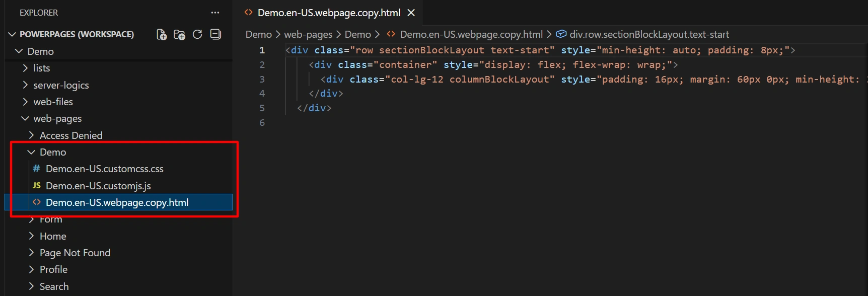Click the web-pages breadcrumb segment
The image size is (868, 296).
pos(308,34)
